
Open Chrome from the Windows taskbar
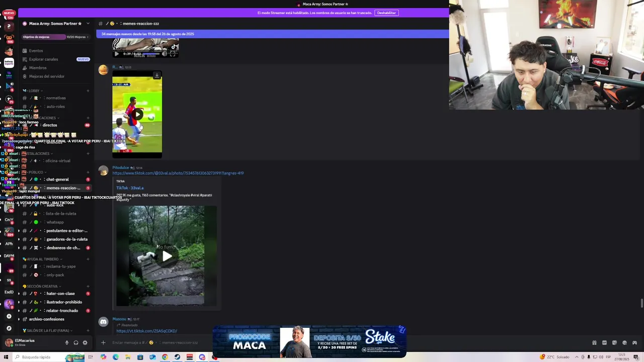165,357
